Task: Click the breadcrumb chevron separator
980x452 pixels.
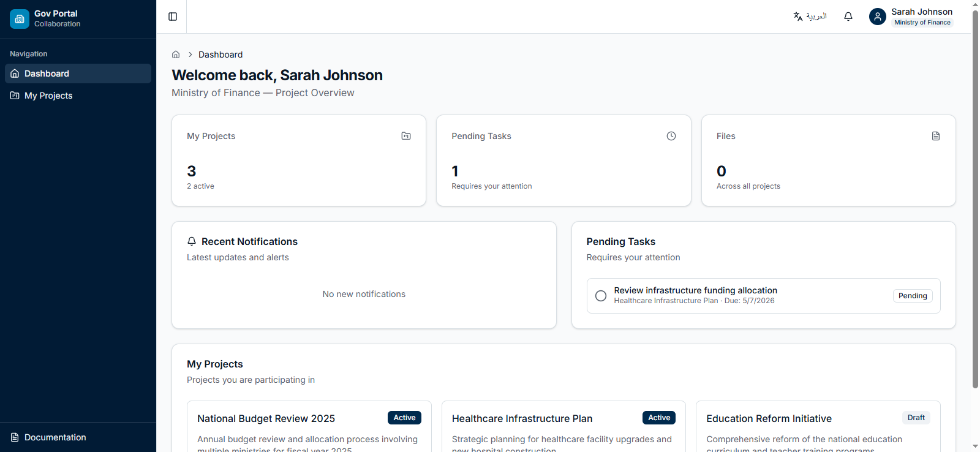Action: coord(190,55)
